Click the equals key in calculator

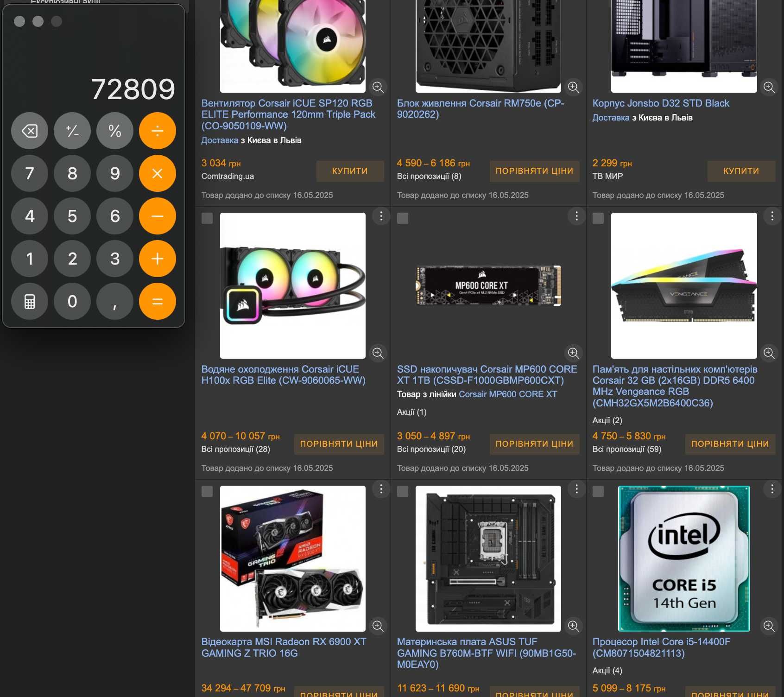pyautogui.click(x=158, y=301)
